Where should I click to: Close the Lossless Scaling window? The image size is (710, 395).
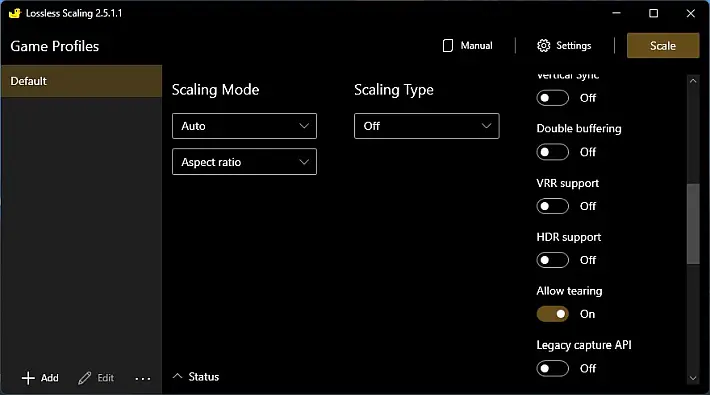click(691, 13)
